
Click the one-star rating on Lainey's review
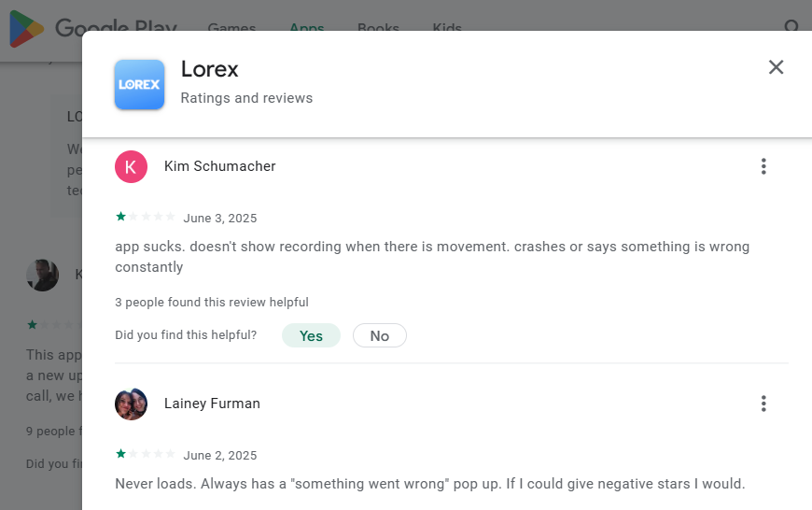tap(145, 454)
